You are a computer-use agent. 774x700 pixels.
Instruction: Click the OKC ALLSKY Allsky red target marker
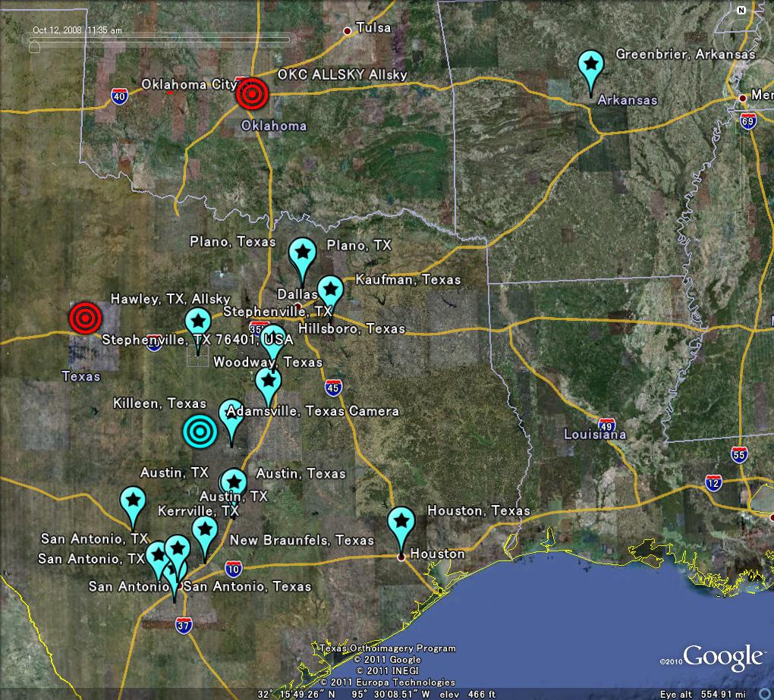point(253,95)
